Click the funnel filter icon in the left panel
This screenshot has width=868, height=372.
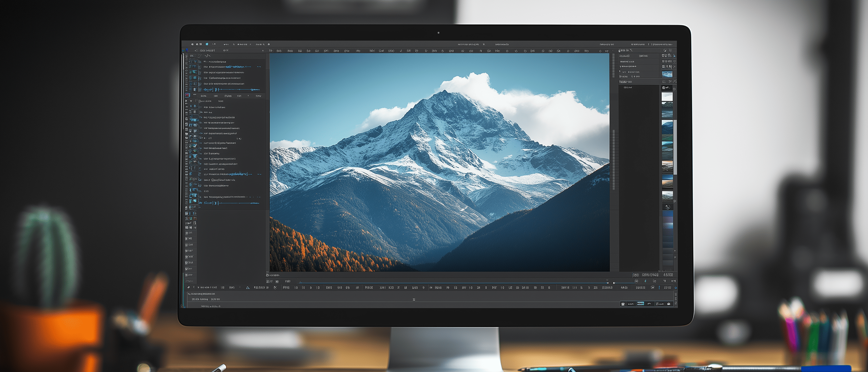(x=191, y=101)
